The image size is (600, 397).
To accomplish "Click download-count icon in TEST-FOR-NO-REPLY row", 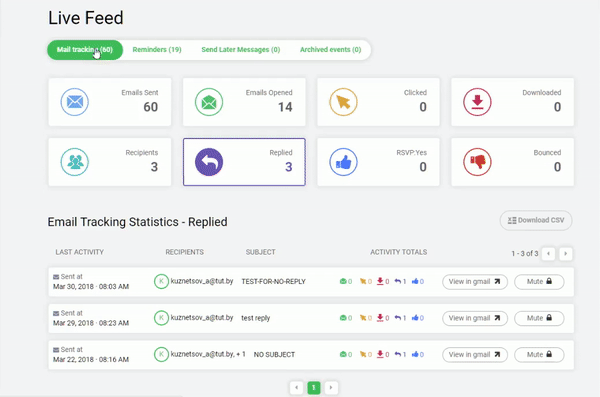I will [x=380, y=281].
